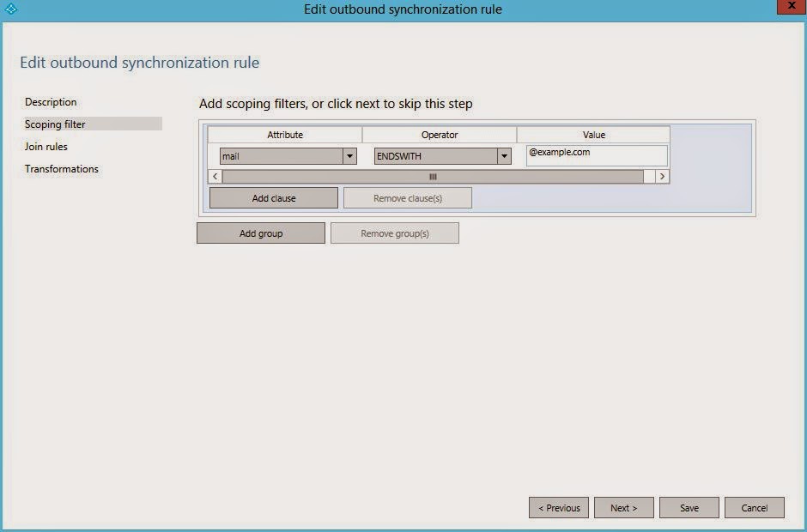The height and width of the screenshot is (532, 807).
Task: Select the Scoping filter step
Action: pos(93,124)
